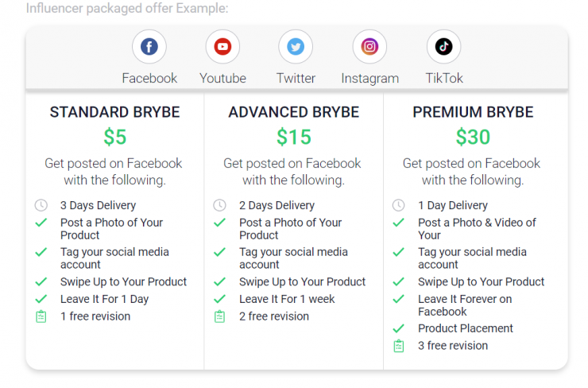This screenshot has width=588, height=388.
Task: Switch to the Facebook tab label
Action: pos(149,78)
